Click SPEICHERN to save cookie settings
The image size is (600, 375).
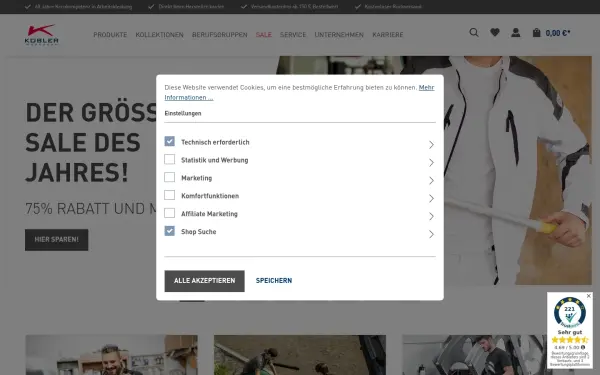click(274, 280)
